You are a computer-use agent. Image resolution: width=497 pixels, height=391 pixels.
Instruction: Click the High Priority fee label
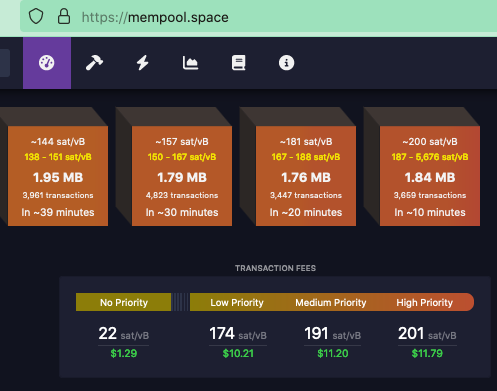coord(424,302)
